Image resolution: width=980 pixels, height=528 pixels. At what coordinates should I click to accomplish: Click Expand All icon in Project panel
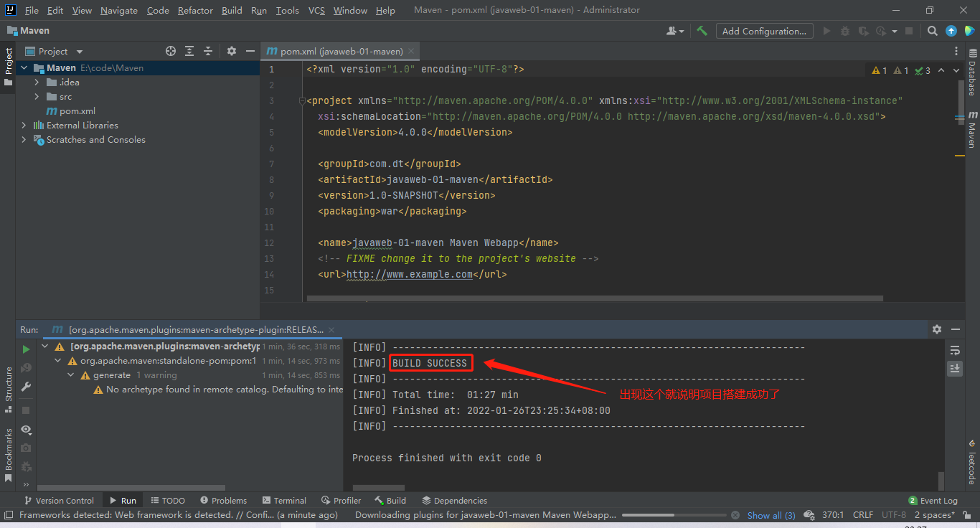189,51
